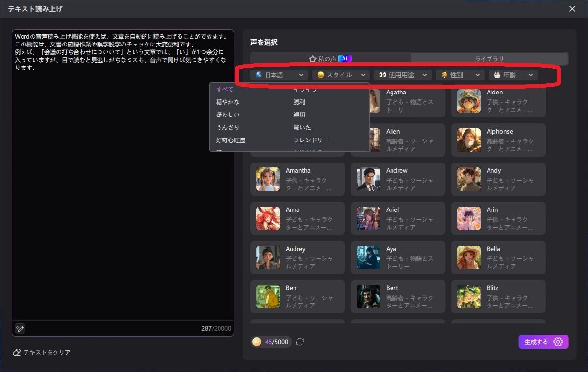Image resolution: width=588 pixels, height=372 pixels.
Task: Expand the 性別 gender filter
Action: click(x=460, y=74)
